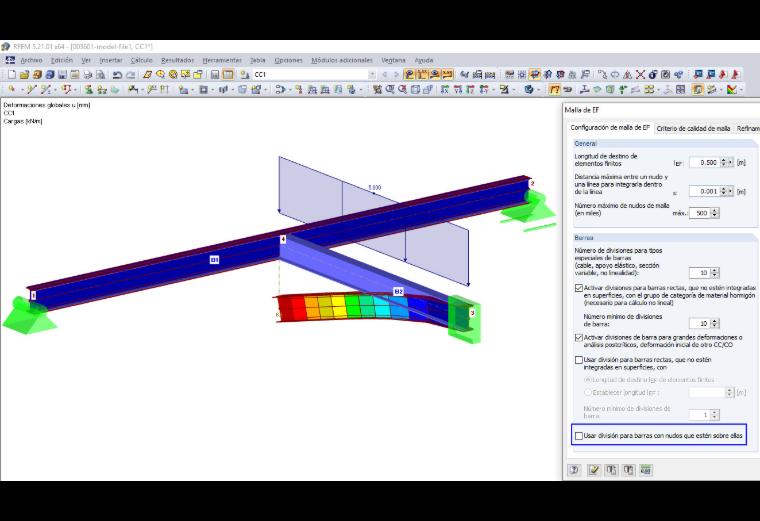Click the zoom magnifier icon in second toolbar
760x521 pixels.
click(x=390, y=89)
